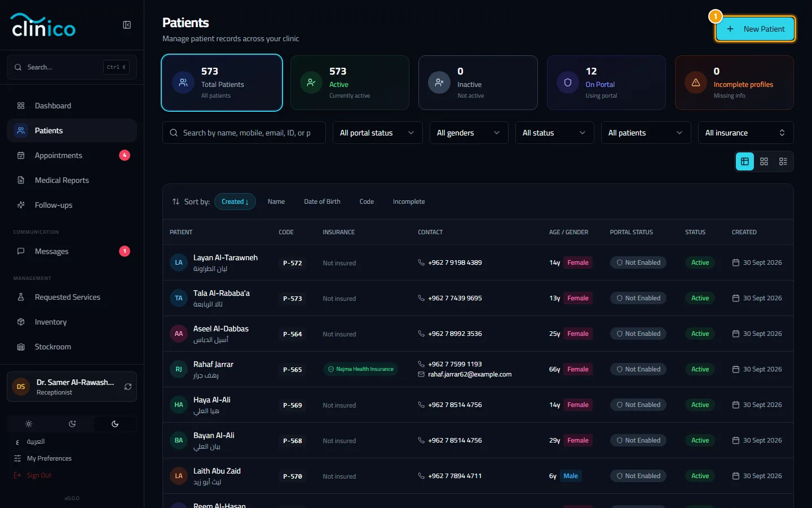Open All genders filter dropdown

(x=469, y=133)
